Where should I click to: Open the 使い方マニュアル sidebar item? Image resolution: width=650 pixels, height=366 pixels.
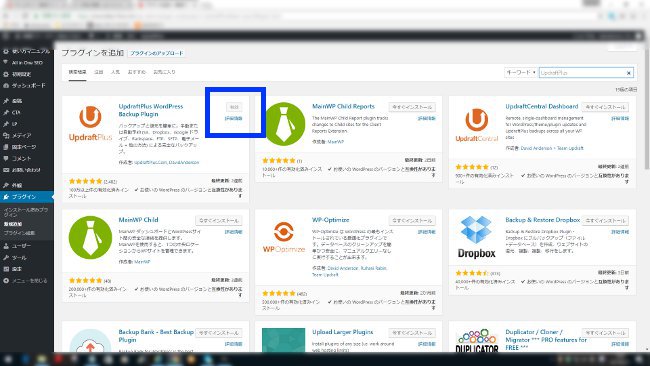click(x=27, y=51)
